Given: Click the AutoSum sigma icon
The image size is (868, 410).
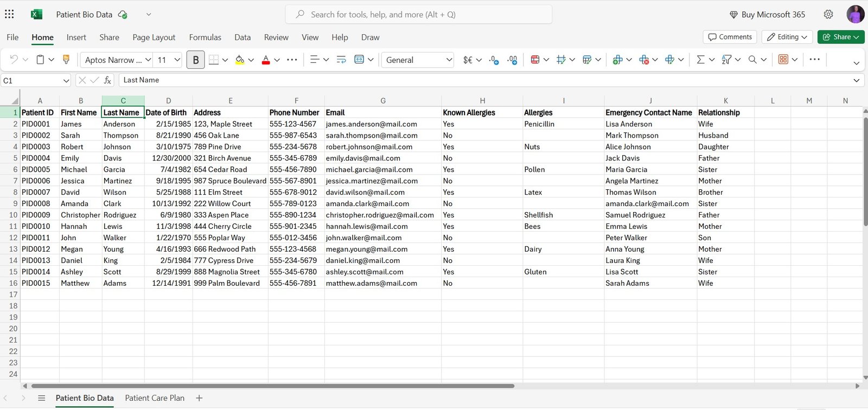Looking at the screenshot, I should pos(700,60).
